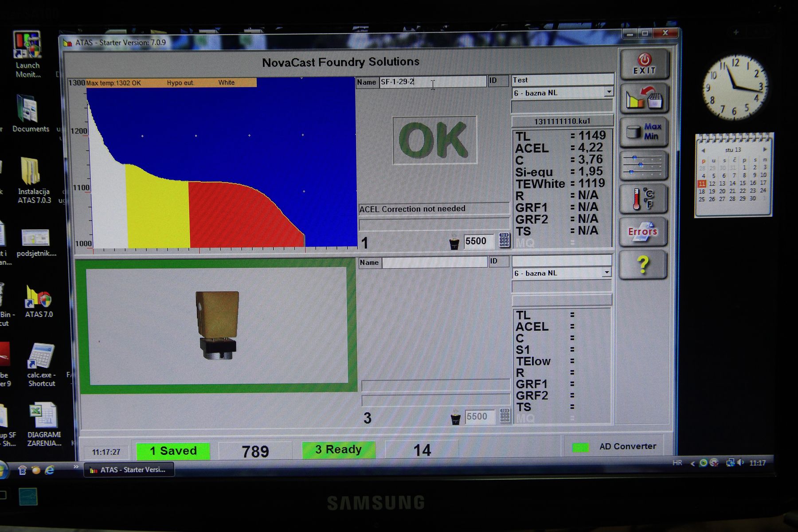Image resolution: width=798 pixels, height=532 pixels.
Task: Click the '3 Ready' green status button
Action: (339, 450)
